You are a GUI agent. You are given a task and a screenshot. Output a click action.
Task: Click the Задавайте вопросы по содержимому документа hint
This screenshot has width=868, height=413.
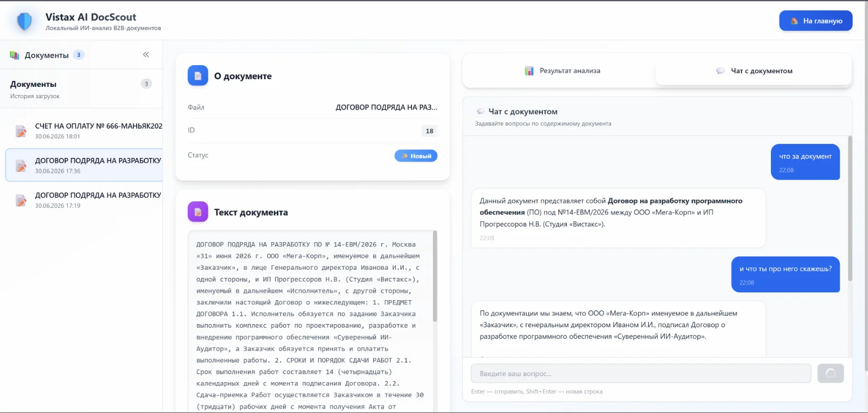[x=543, y=124]
